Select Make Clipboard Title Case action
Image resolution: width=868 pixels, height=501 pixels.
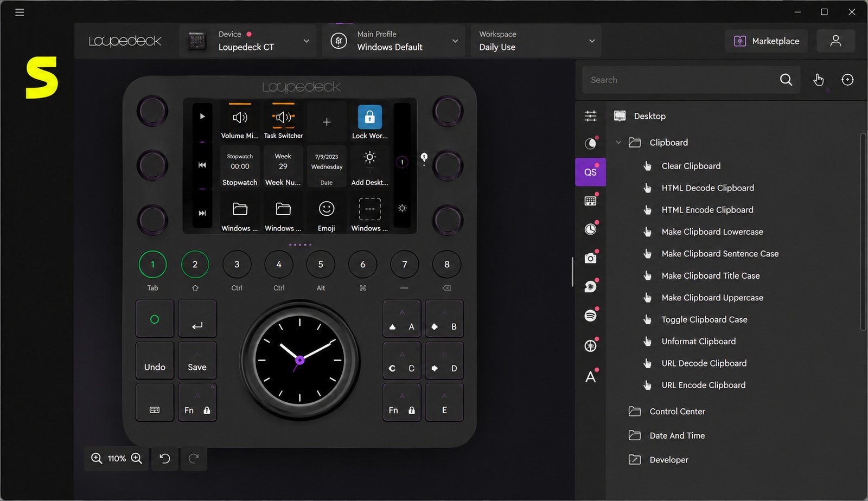tap(711, 275)
